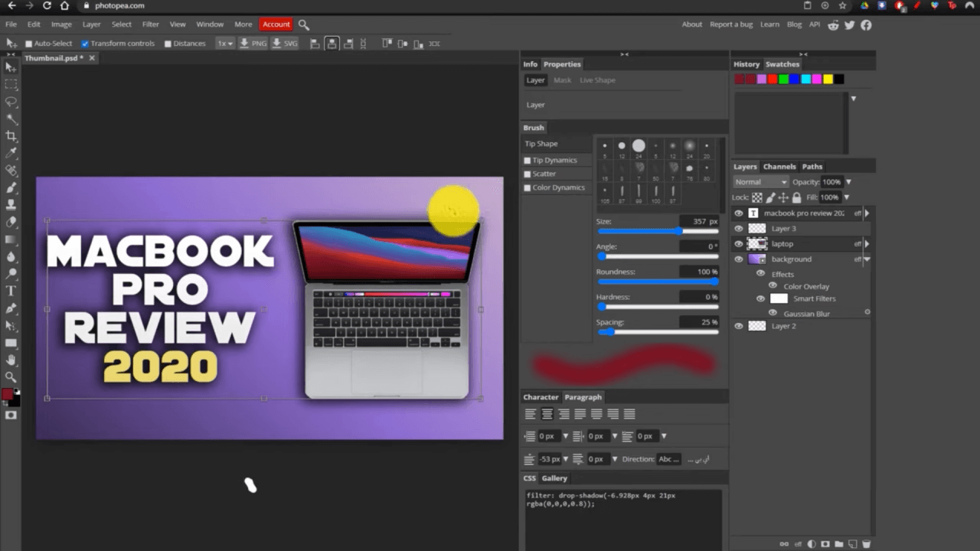Switch to the History tab
980x551 pixels.
click(746, 64)
